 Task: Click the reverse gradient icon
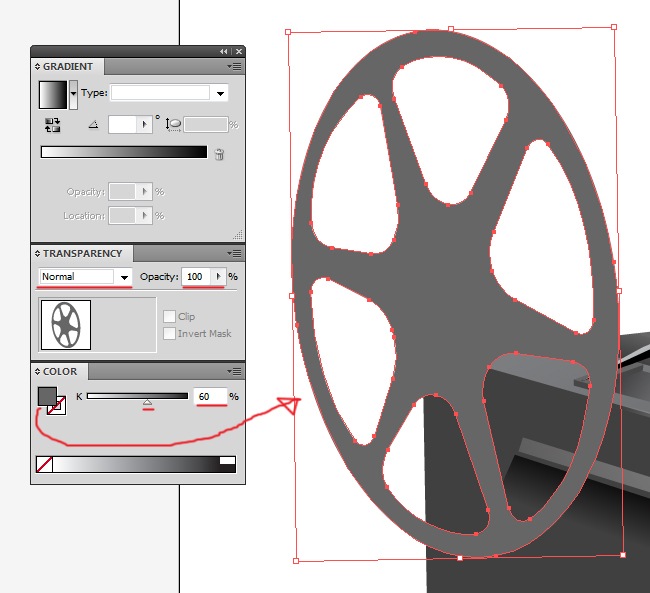pyautogui.click(x=53, y=125)
